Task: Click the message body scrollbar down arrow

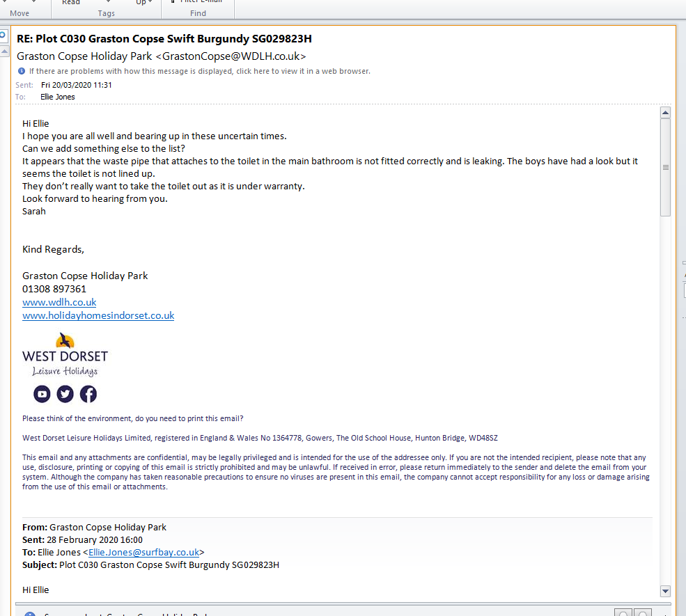Action: [x=665, y=591]
